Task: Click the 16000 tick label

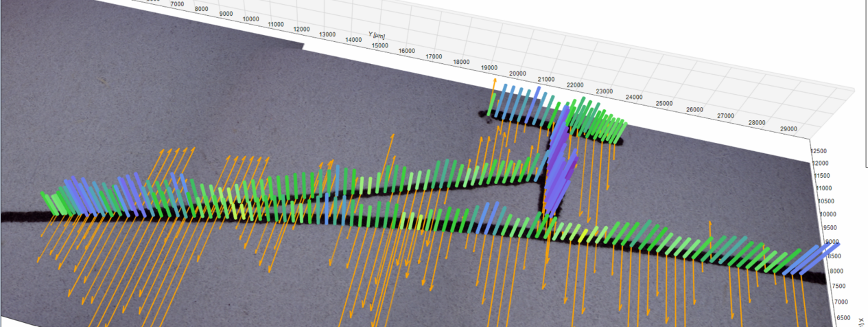Action: (407, 51)
